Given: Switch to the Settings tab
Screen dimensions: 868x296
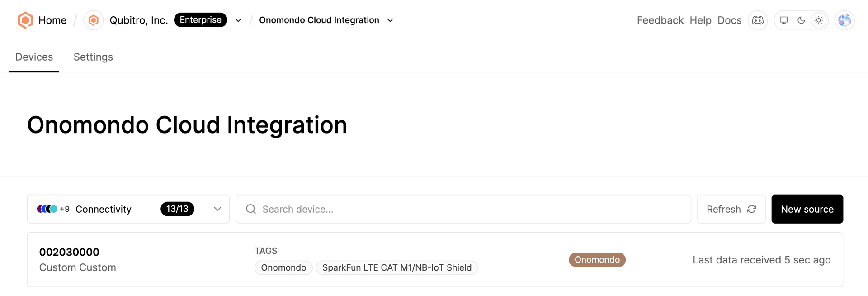Looking at the screenshot, I should pos(93,57).
